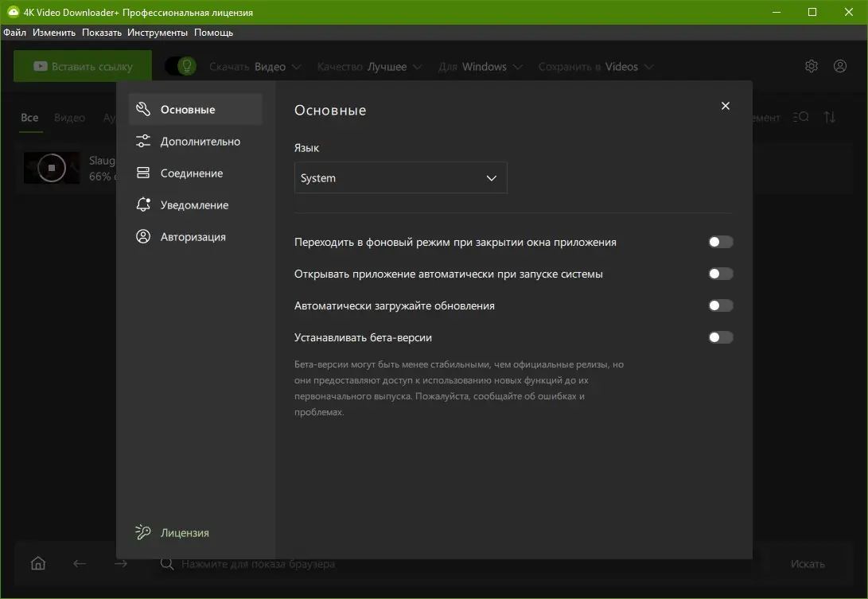Click the Переходить в фоновый режим label
The width and height of the screenshot is (868, 599).
[x=455, y=242]
